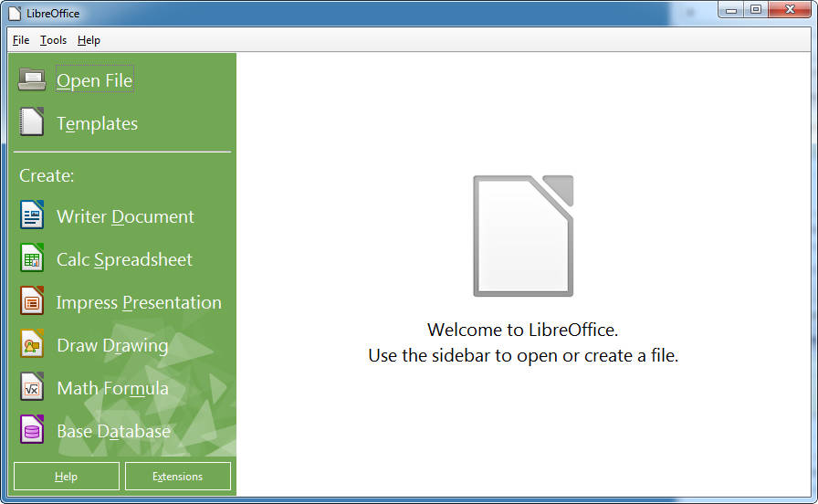This screenshot has width=818, height=504.
Task: Click the 'Create:' heading text
Action: 47,176
